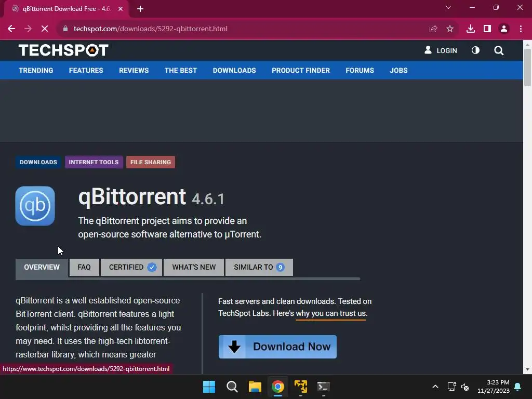Image resolution: width=532 pixels, height=399 pixels.
Task: Click the INTERNET TOOLS tag
Action: (x=94, y=162)
